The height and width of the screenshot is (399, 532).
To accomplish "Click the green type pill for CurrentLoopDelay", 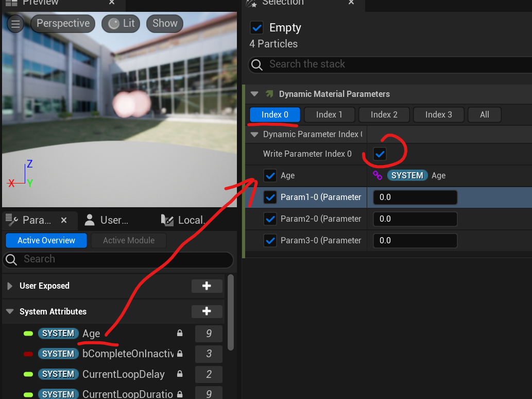I will [x=28, y=375].
